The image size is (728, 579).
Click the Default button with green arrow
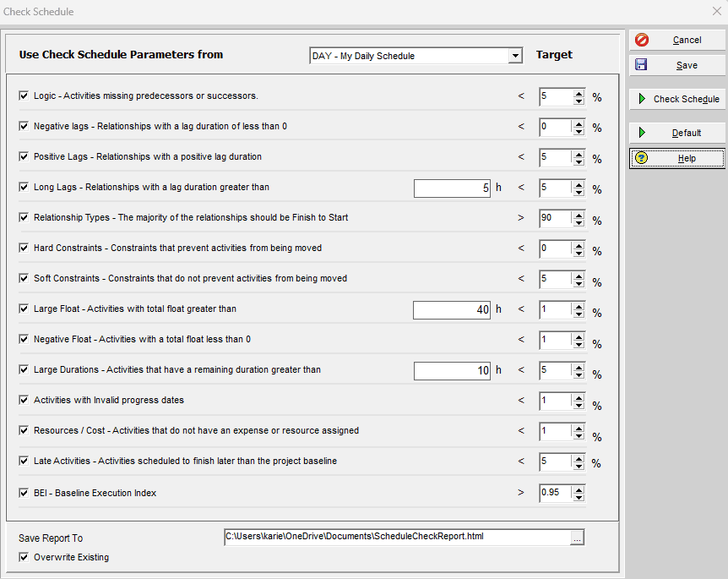(676, 133)
